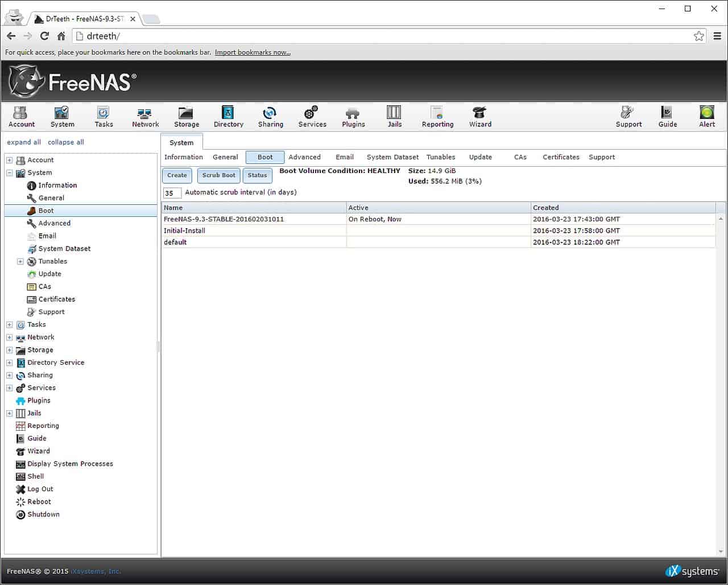Screen dimensions: 728x585
Task: Click the boot Status button
Action: (x=257, y=175)
